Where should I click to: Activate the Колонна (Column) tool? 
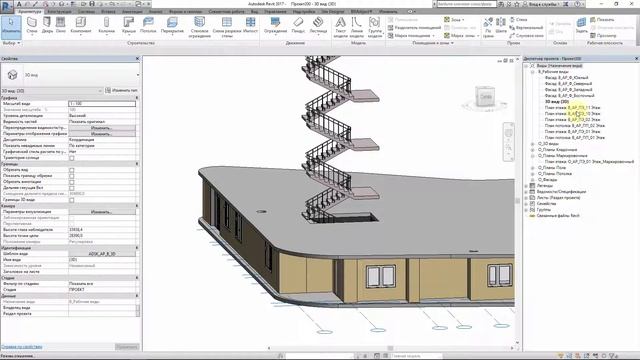[107, 25]
